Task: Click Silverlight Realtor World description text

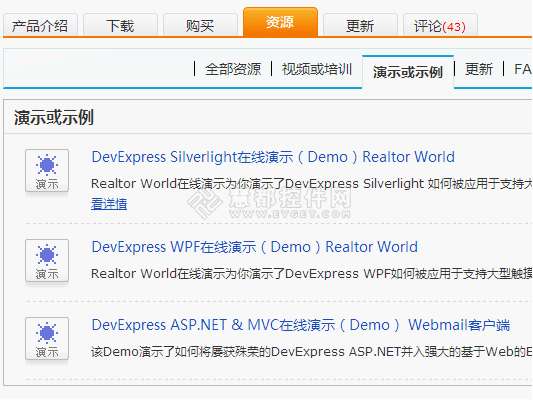Action: [312, 184]
